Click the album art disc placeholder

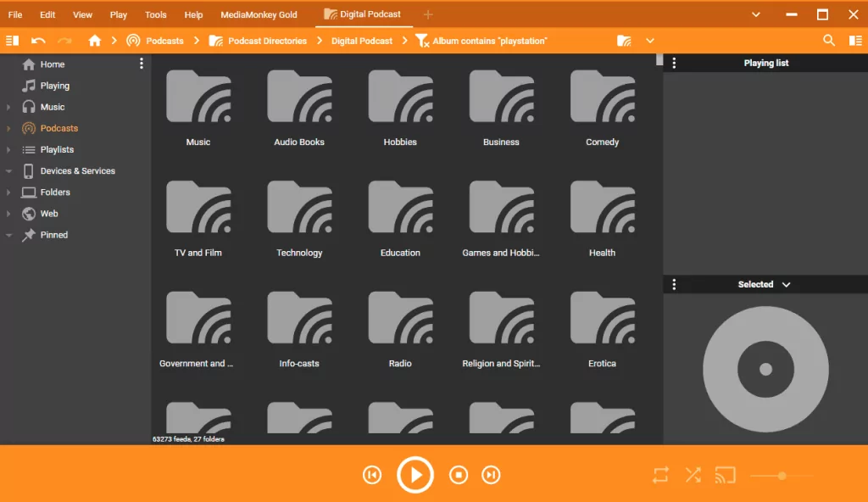[765, 369]
